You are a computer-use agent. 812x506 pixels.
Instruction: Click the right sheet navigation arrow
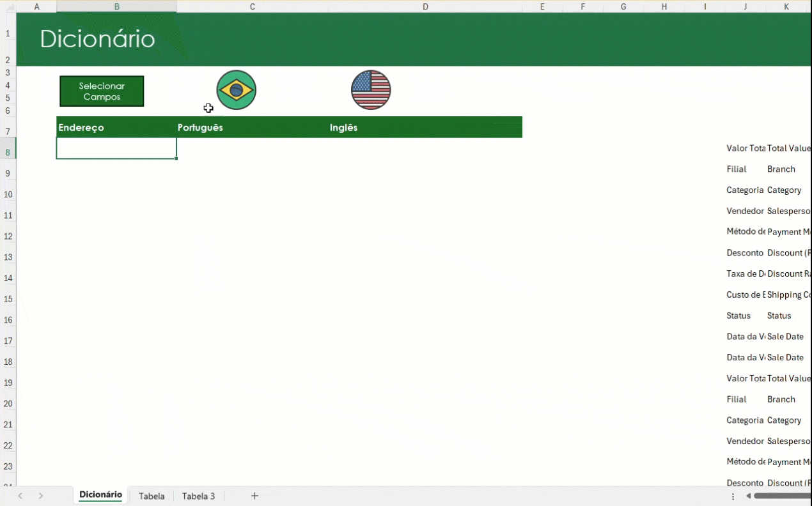[40, 496]
